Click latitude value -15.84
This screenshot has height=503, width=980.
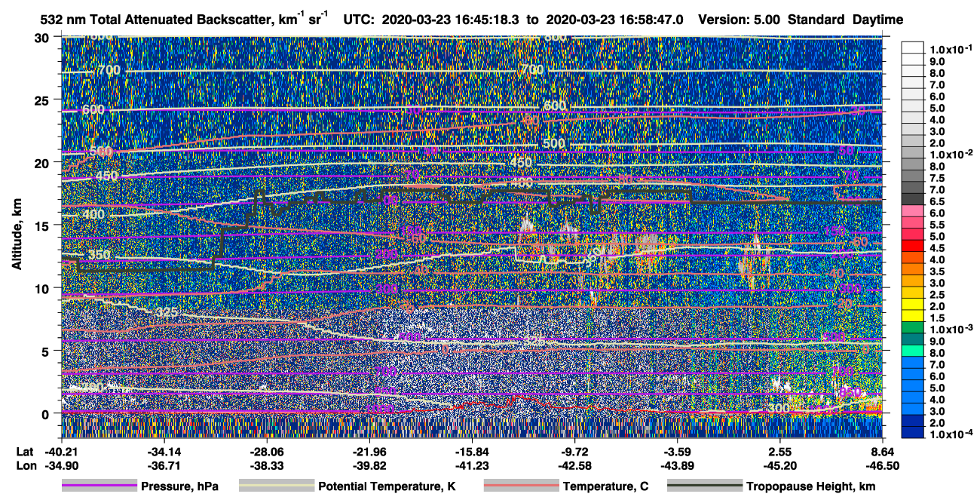pos(472,452)
